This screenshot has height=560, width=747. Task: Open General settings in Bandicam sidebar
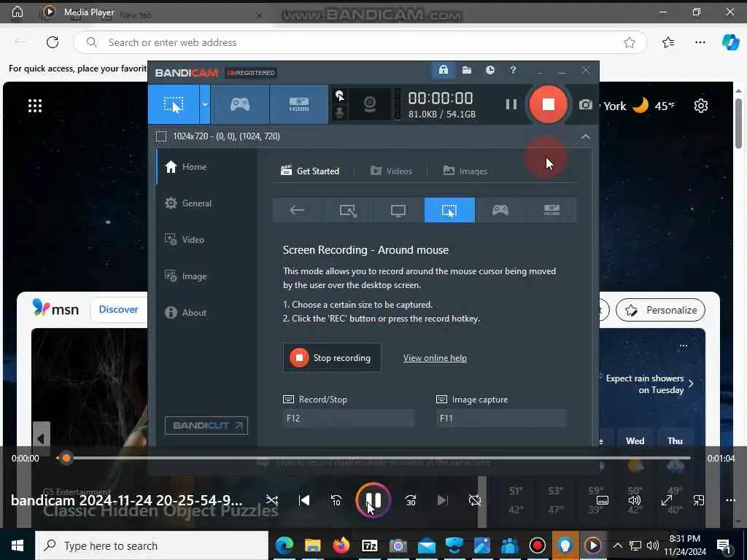[187, 203]
